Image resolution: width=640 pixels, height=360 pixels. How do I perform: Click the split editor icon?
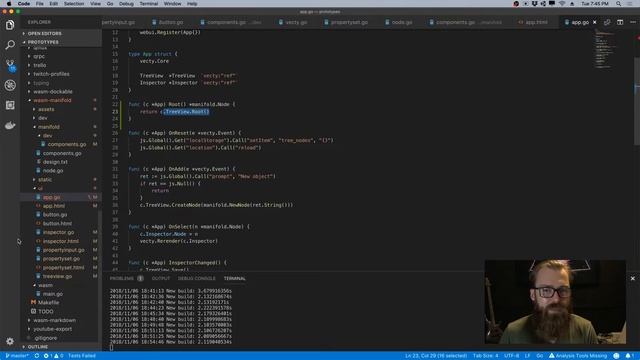coord(620,22)
